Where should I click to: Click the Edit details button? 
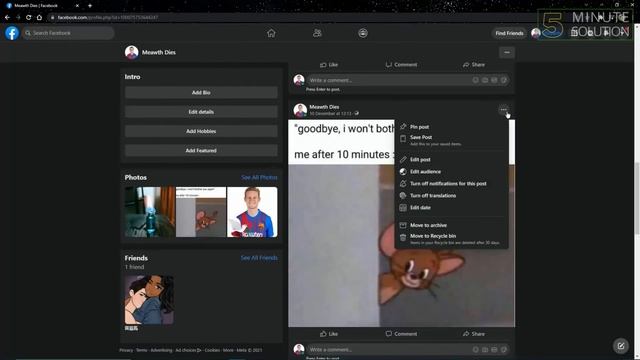tap(201, 112)
